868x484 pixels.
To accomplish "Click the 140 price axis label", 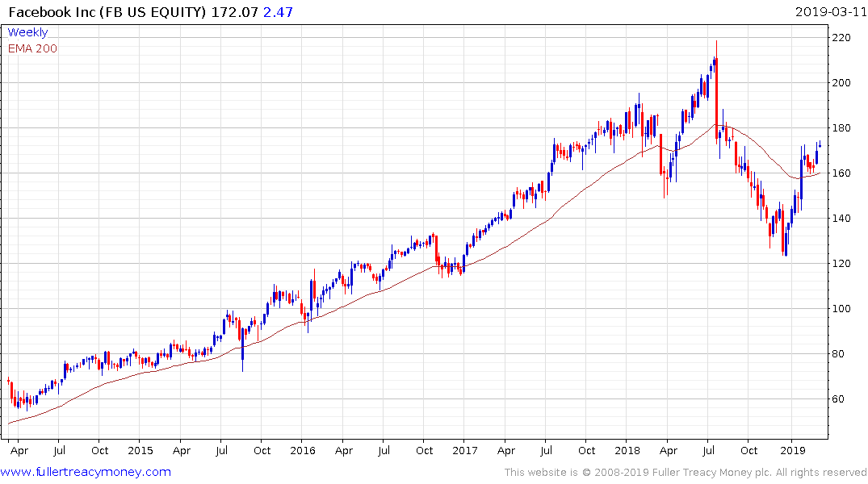I will [841, 219].
